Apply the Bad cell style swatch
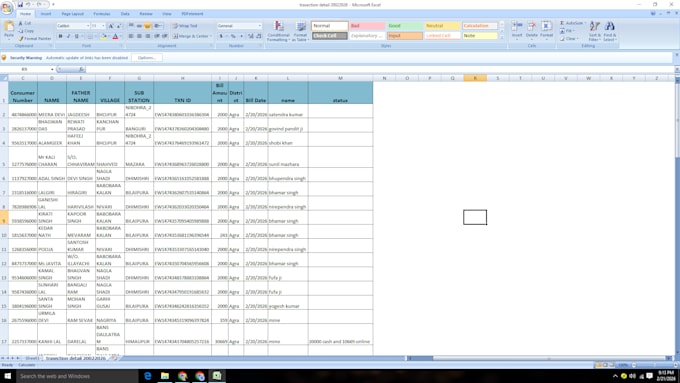Viewport: 680px width, 383px height. tap(367, 26)
